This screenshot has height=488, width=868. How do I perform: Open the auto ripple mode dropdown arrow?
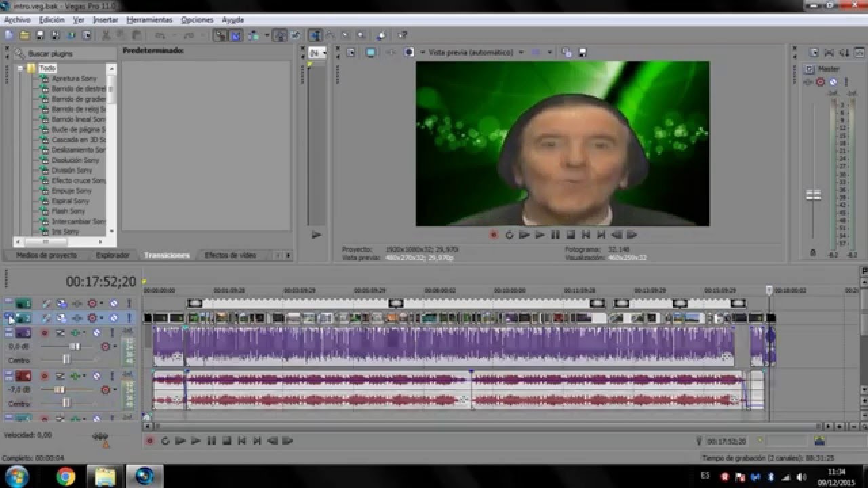267,35
